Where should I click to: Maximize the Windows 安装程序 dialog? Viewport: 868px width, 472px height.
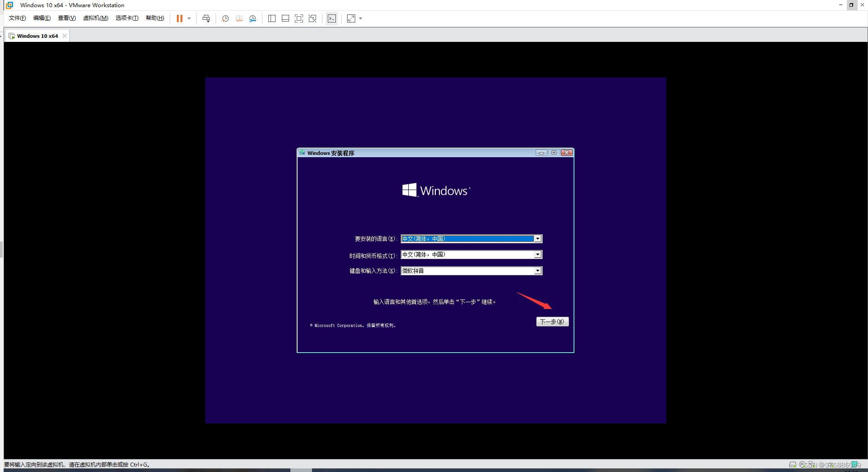(554, 153)
